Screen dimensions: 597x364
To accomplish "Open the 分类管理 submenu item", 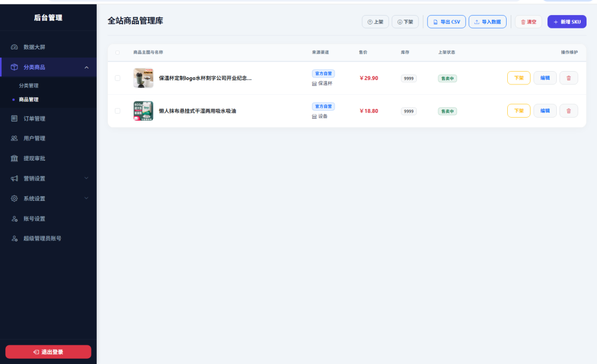I will click(x=29, y=86).
